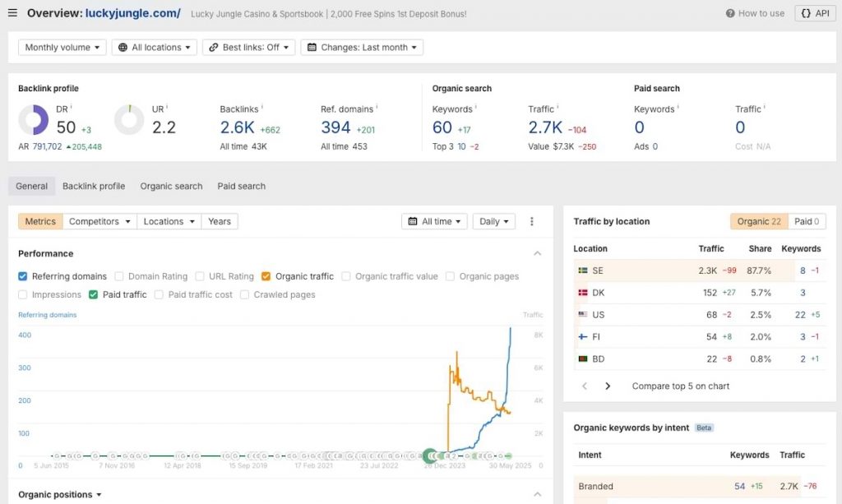Click the DR info superscript icon
This screenshot has height=504, width=842.
[71, 107]
